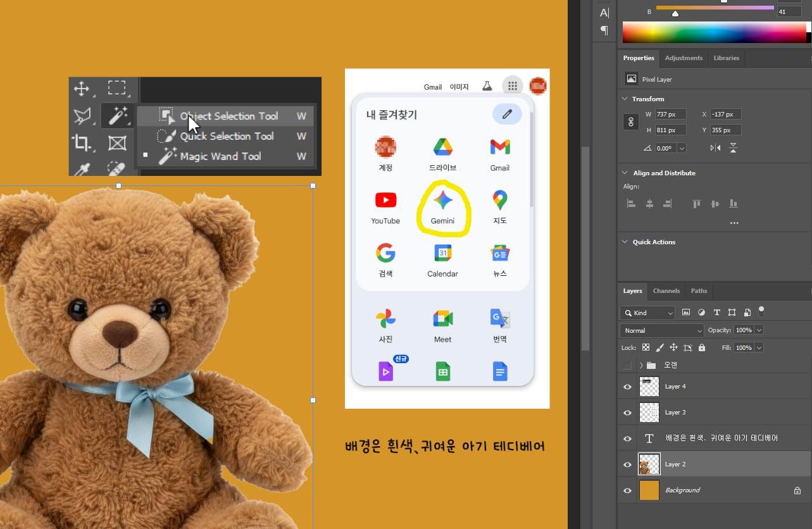Click the Pixel Layer icon in Properties

631,79
